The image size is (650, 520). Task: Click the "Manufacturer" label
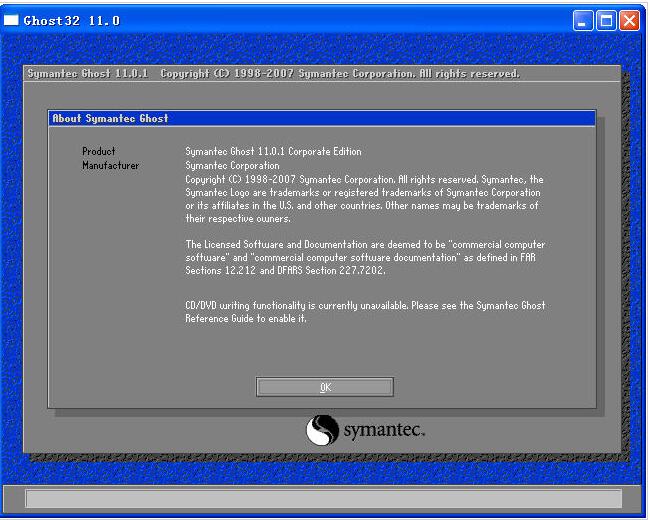(x=110, y=165)
